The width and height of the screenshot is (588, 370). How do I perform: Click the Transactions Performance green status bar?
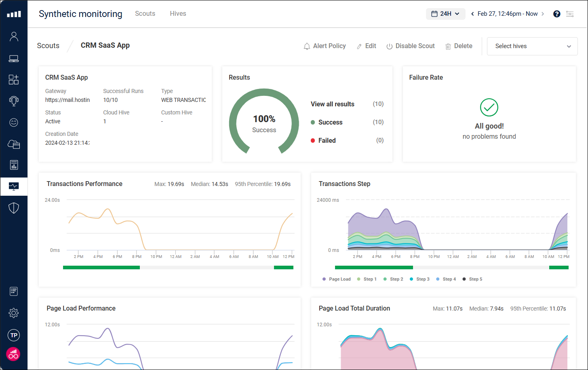(x=101, y=267)
